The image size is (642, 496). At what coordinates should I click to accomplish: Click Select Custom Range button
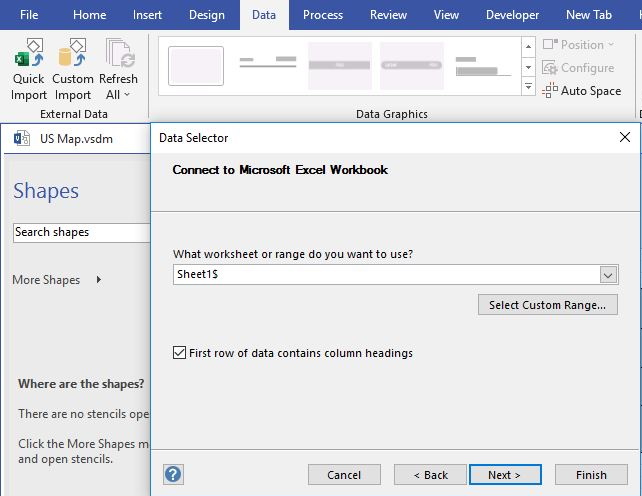tap(547, 305)
